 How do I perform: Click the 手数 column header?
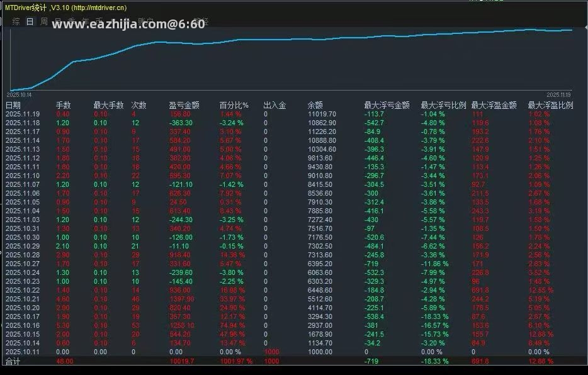coord(63,105)
